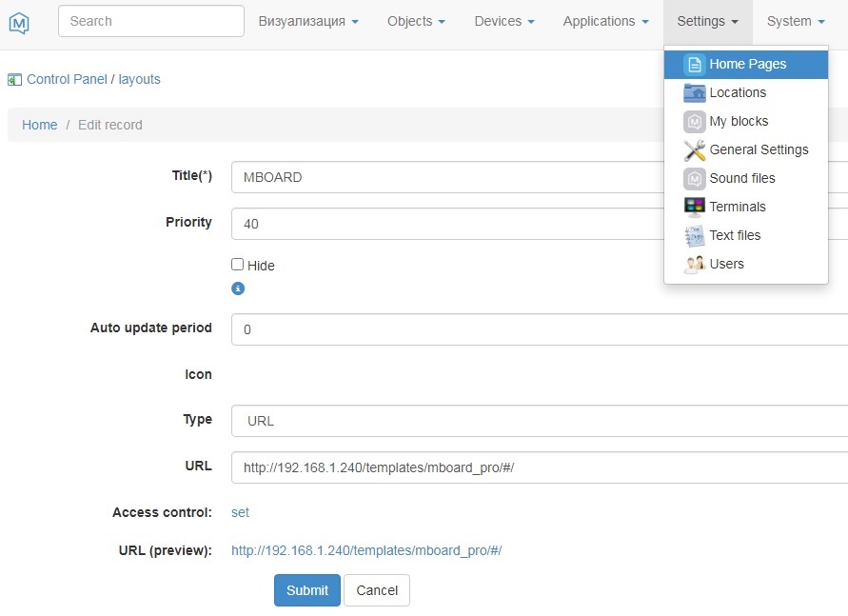Click the Control Panel breadcrumb link
This screenshot has width=848, height=616.
[x=67, y=79]
